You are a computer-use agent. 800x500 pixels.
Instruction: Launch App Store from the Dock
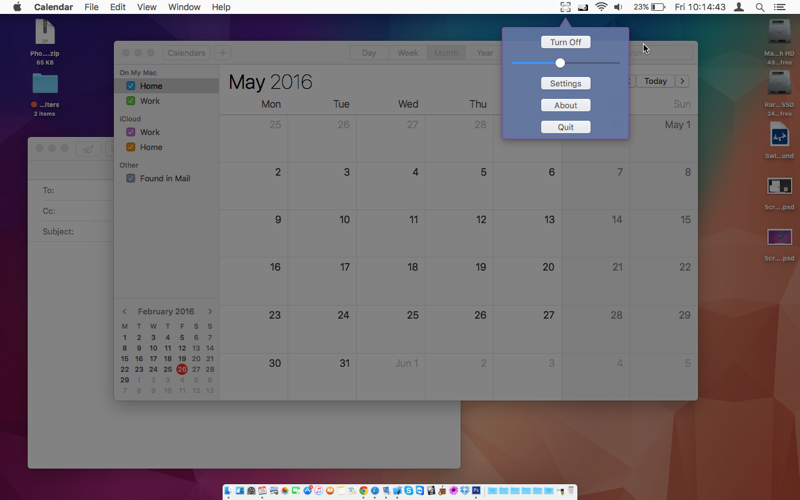coord(308,490)
